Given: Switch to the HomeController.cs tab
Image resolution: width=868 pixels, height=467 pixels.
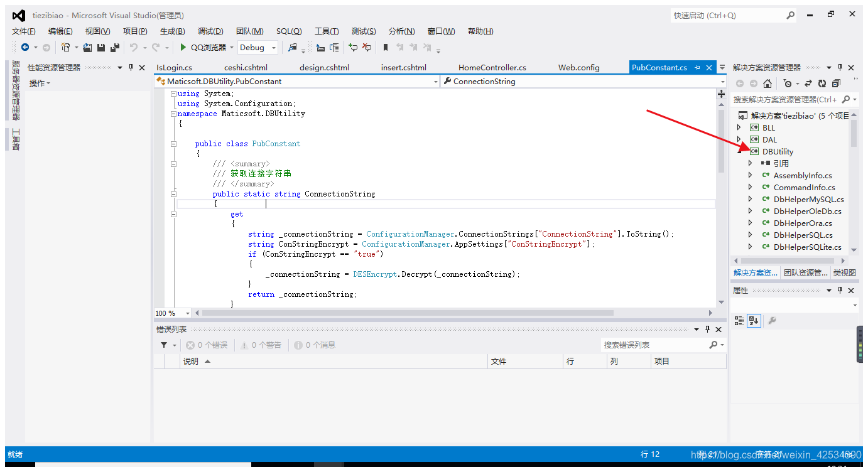Looking at the screenshot, I should [x=492, y=67].
